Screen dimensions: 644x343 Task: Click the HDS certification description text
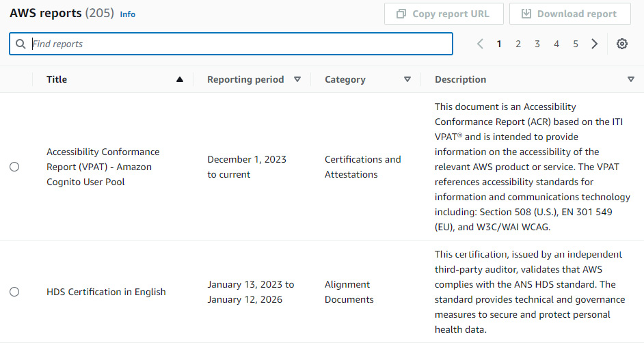click(530, 292)
